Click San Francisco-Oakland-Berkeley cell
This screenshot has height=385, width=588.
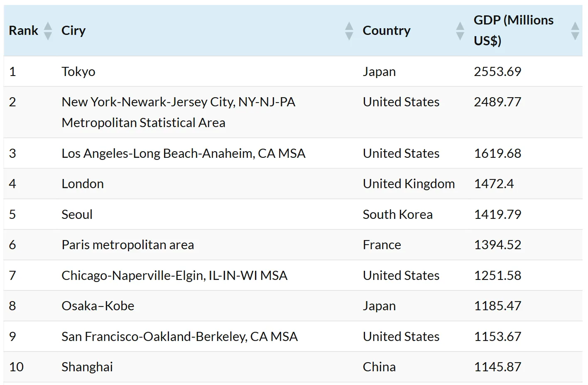point(179,336)
